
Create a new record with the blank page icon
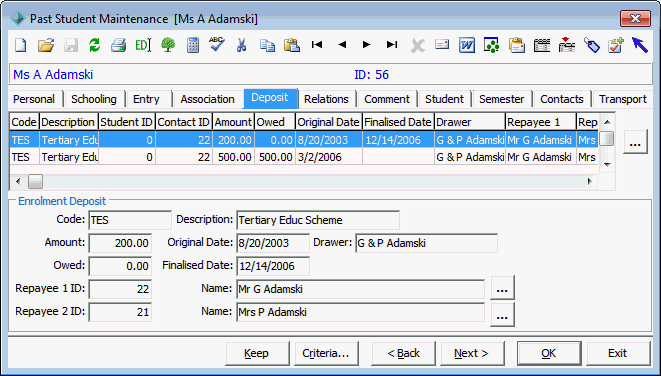(21, 45)
